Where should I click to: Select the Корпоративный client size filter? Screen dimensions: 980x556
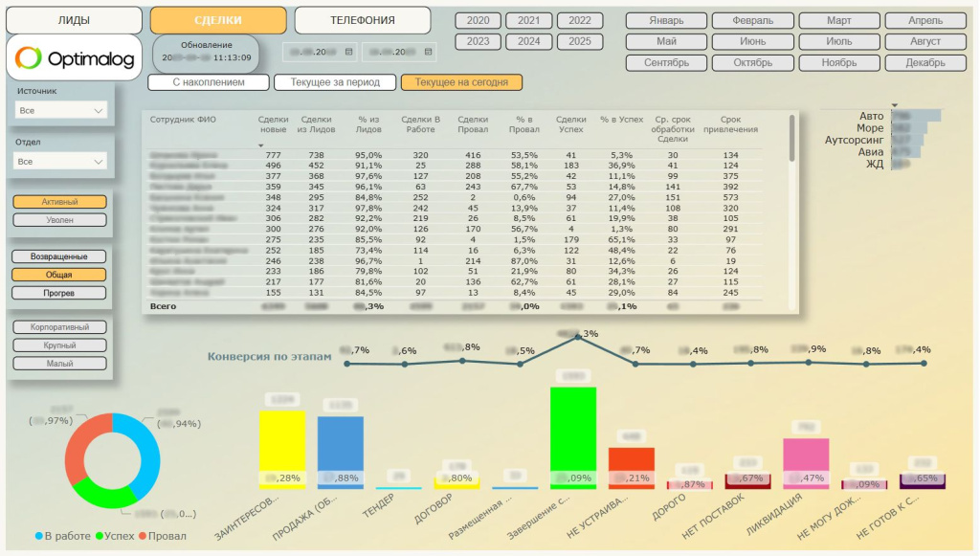click(58, 327)
